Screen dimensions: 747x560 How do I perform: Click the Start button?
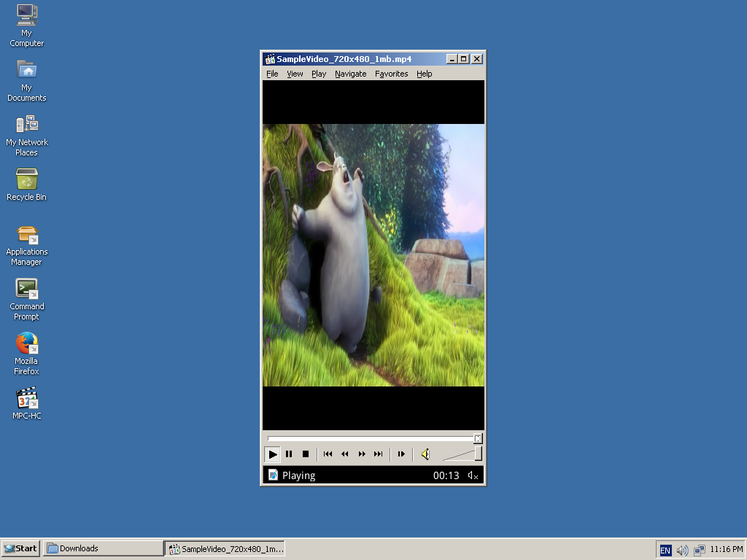(x=20, y=548)
